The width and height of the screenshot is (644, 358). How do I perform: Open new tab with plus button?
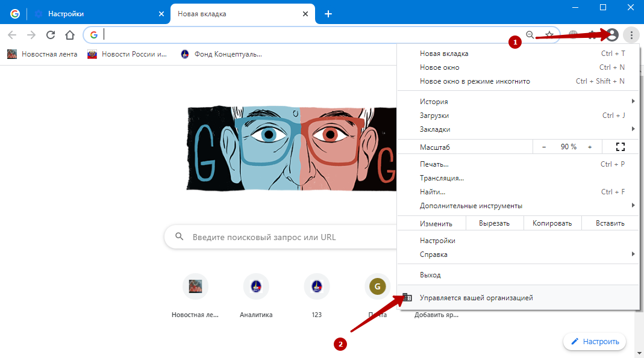pyautogui.click(x=328, y=14)
